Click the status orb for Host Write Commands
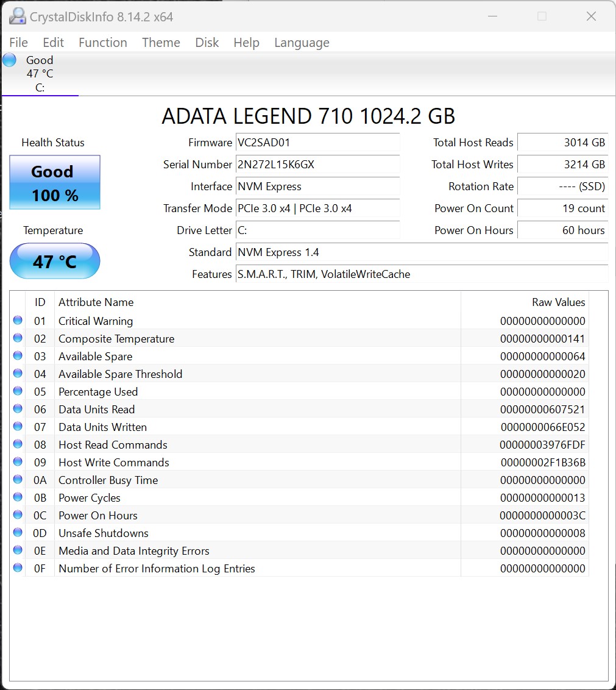The image size is (616, 690). click(18, 461)
